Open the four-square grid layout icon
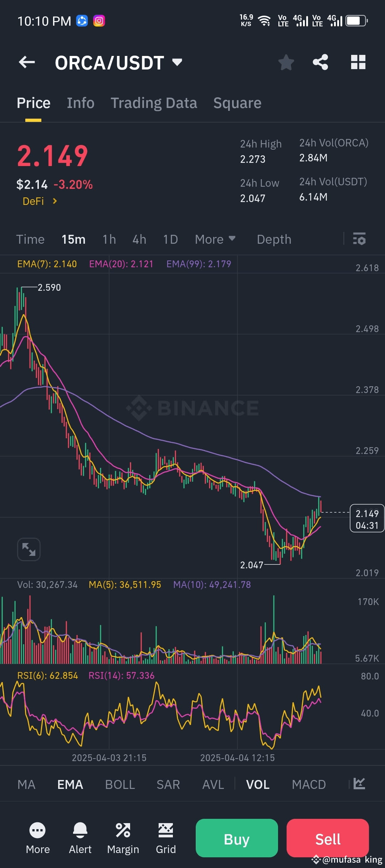 (358, 62)
